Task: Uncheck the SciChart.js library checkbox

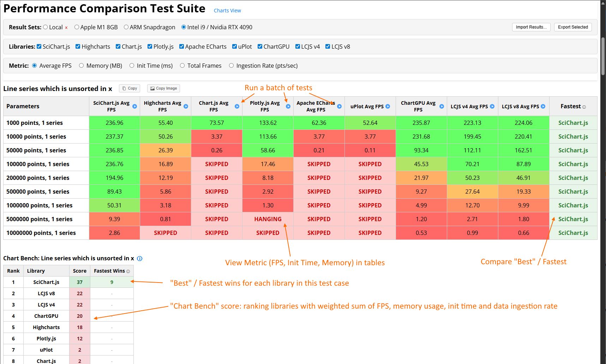Action: [39, 47]
